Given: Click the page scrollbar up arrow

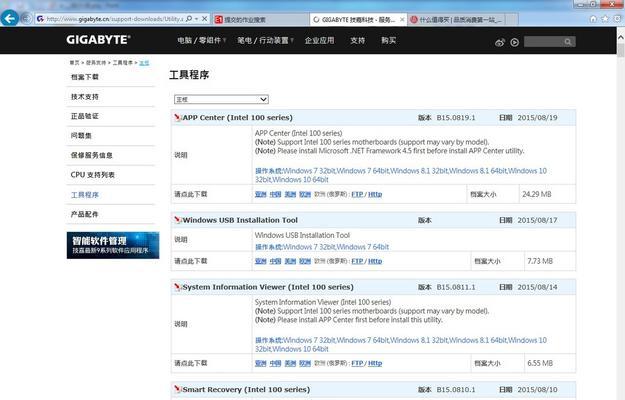Looking at the screenshot, I should click(x=621, y=37).
